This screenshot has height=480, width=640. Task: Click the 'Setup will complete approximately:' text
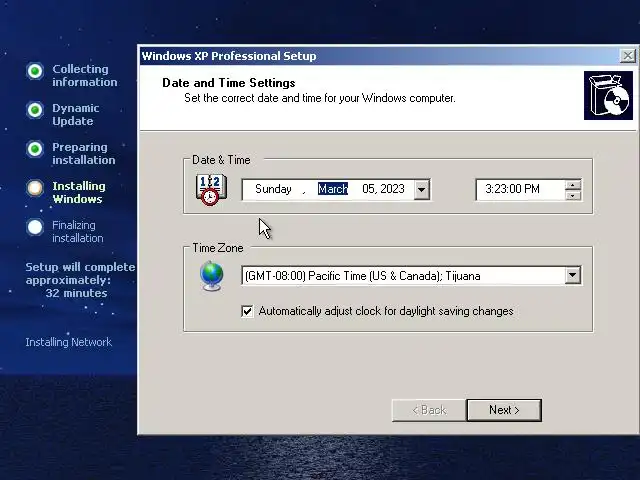pyautogui.click(x=80, y=273)
